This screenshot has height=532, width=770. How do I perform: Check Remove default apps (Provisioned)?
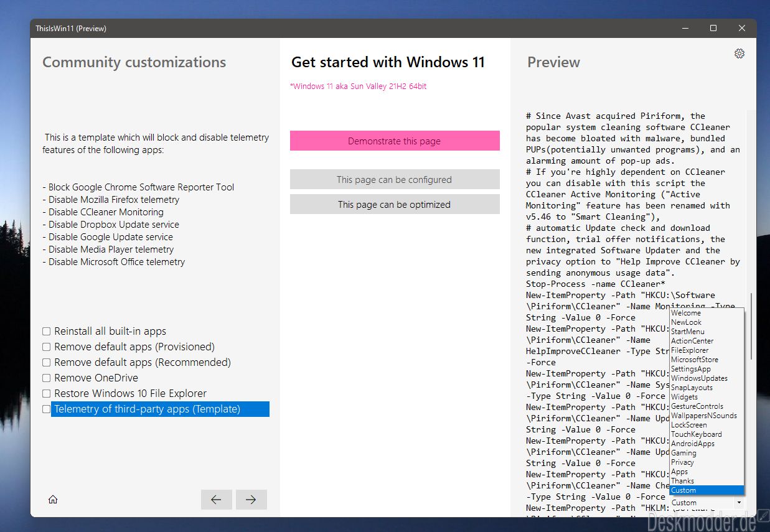point(46,347)
